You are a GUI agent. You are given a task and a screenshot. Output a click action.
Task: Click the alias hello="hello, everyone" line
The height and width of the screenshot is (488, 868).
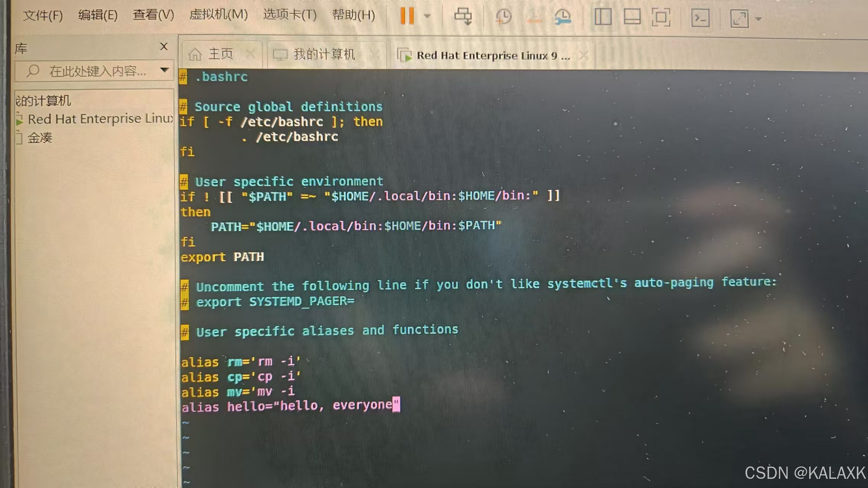click(x=291, y=406)
